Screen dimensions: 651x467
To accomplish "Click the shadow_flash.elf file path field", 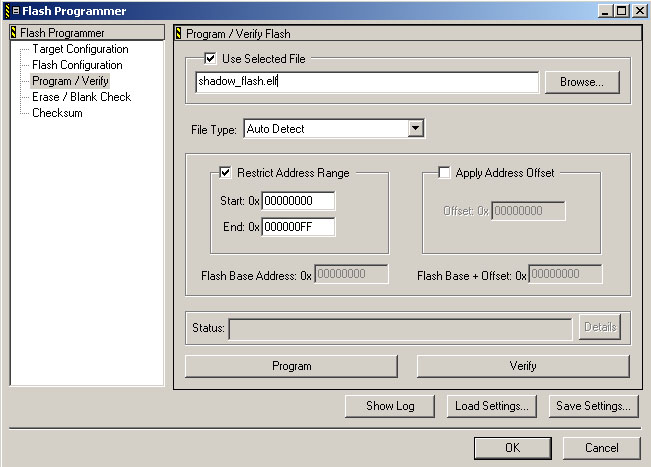I will 367,82.
